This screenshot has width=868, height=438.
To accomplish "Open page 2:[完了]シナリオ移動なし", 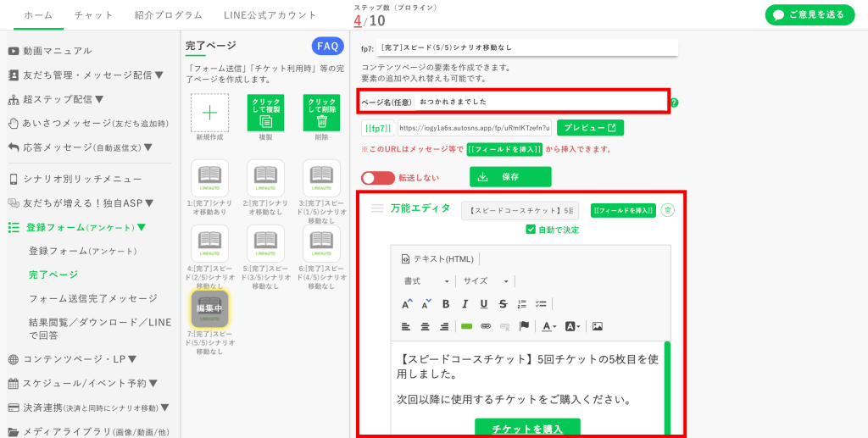I will point(265,178).
